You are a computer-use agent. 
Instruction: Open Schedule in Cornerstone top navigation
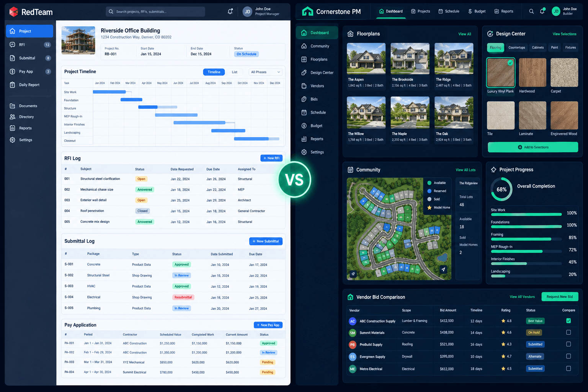pos(449,11)
